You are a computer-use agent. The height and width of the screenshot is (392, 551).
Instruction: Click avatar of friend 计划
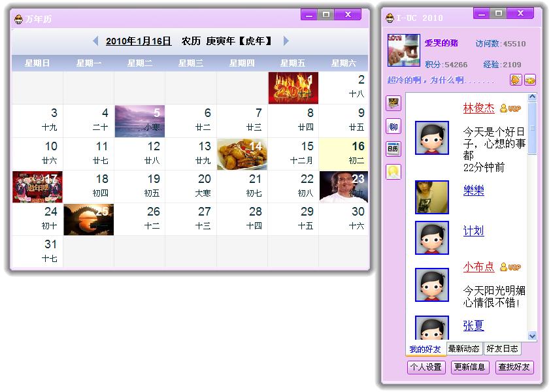click(432, 238)
